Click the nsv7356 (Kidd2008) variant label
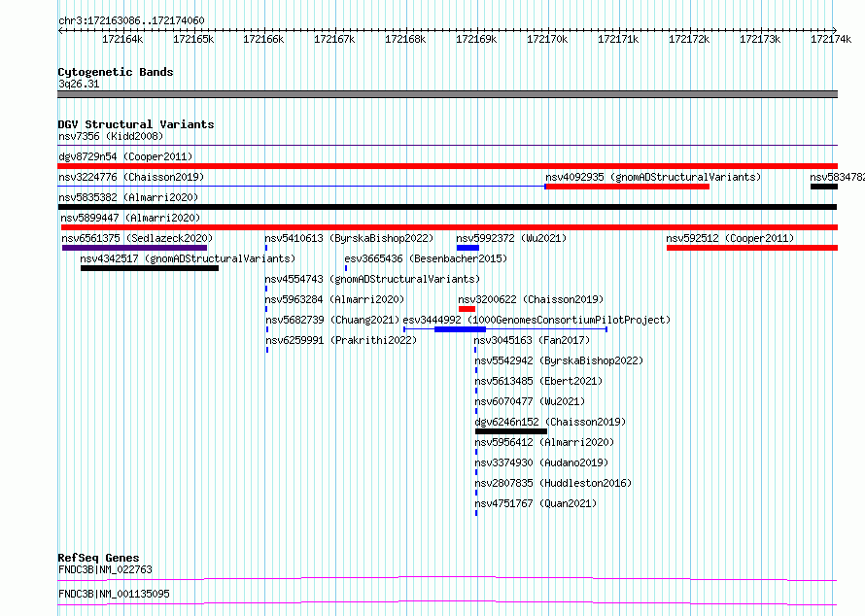The width and height of the screenshot is (865, 616). click(111, 136)
